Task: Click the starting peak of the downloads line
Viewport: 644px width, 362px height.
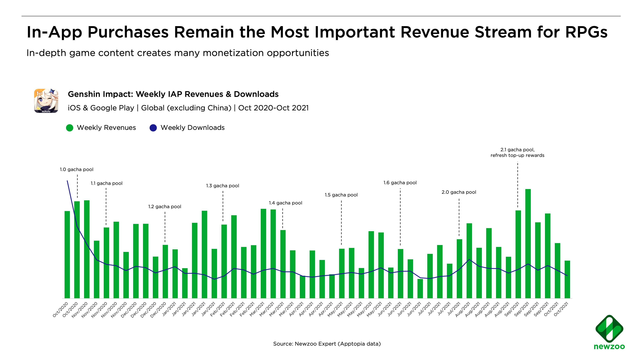Action: pyautogui.click(x=67, y=181)
